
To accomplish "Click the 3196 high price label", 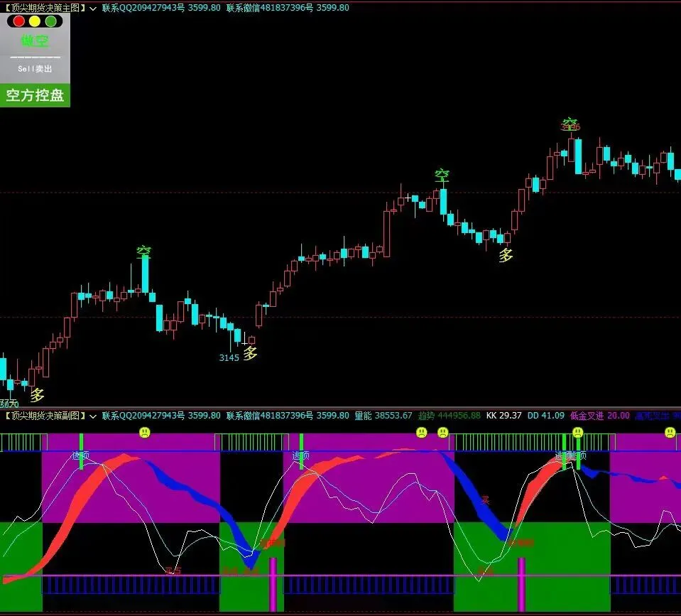I will click(570, 127).
